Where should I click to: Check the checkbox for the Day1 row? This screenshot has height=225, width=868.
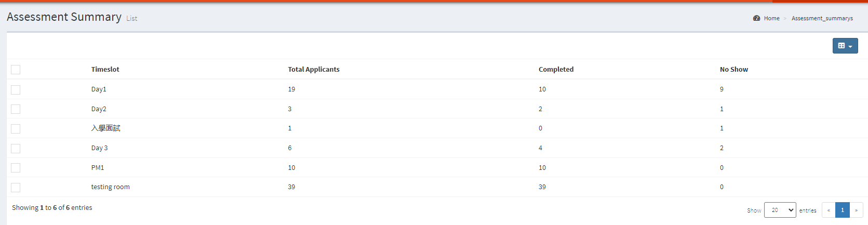point(16,90)
